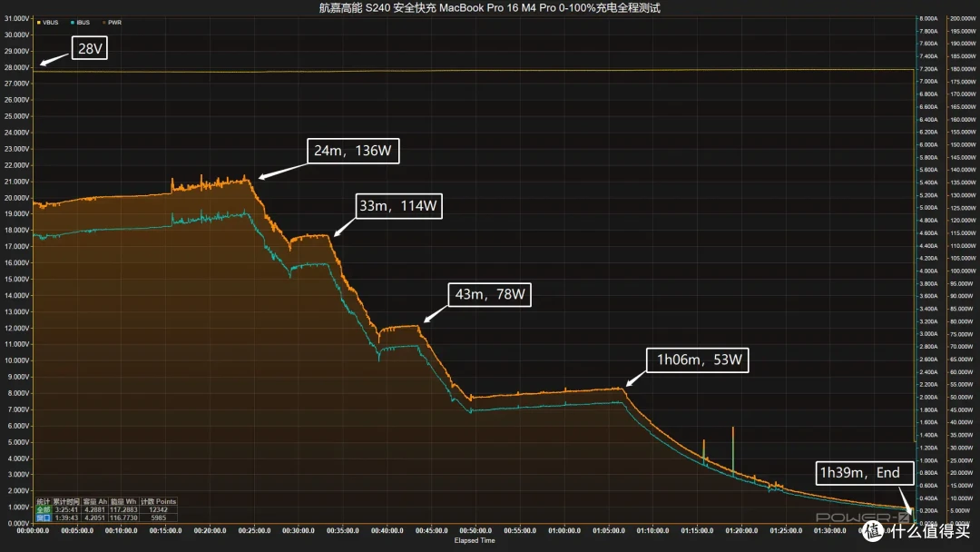
Task: Click the Elapsed Time axis label
Action: coord(475,541)
